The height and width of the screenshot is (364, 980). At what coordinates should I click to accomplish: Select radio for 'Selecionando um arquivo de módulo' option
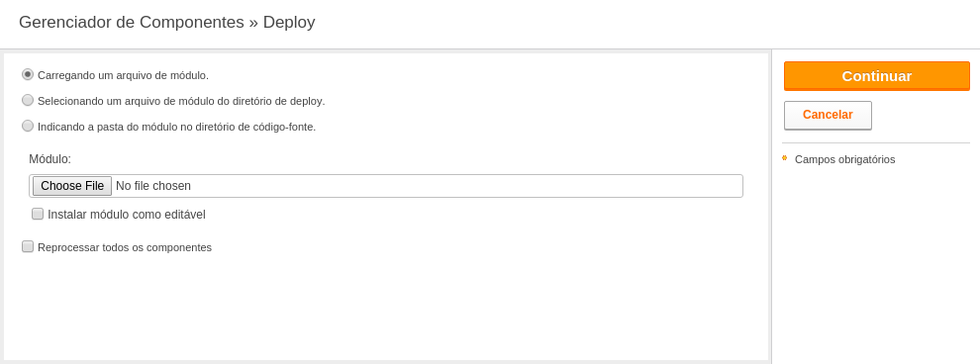(28, 100)
